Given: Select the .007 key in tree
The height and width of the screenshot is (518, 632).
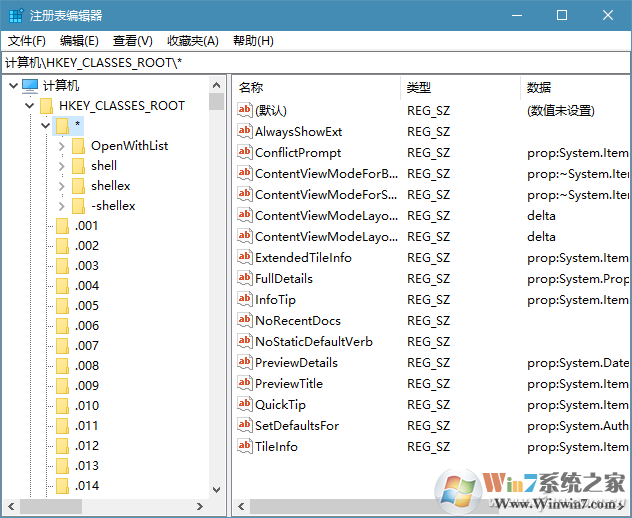Looking at the screenshot, I should tap(87, 346).
